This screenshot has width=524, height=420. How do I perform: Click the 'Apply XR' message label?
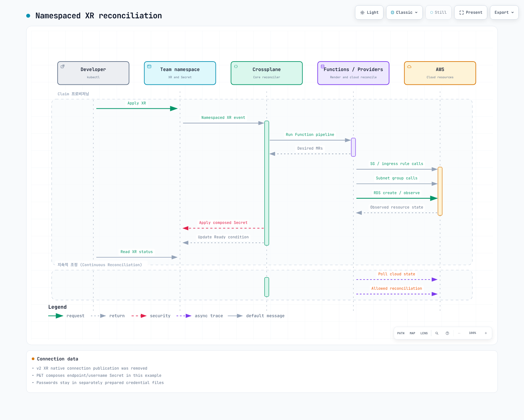(137, 103)
